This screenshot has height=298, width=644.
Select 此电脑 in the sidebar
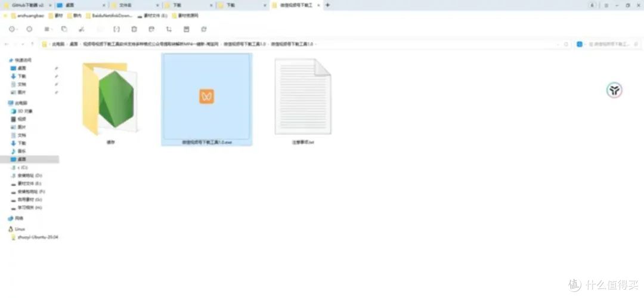20,103
